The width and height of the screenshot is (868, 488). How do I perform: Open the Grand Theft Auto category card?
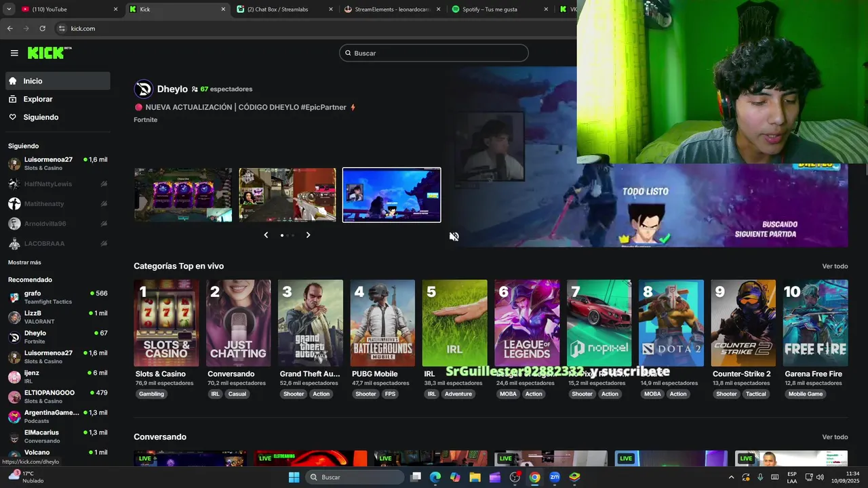tap(311, 323)
